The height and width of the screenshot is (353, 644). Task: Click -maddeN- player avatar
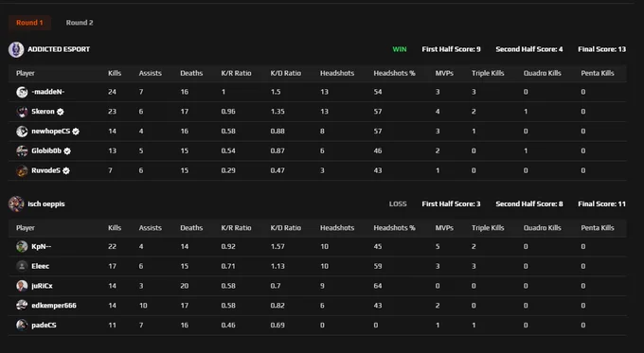22,92
